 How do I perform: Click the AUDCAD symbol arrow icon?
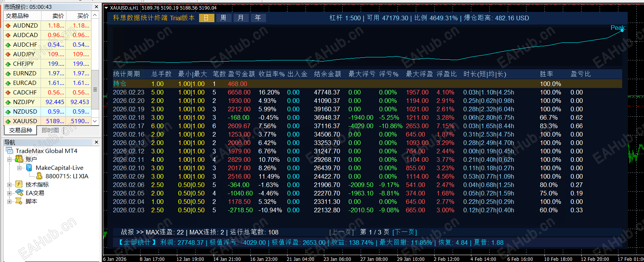8,35
